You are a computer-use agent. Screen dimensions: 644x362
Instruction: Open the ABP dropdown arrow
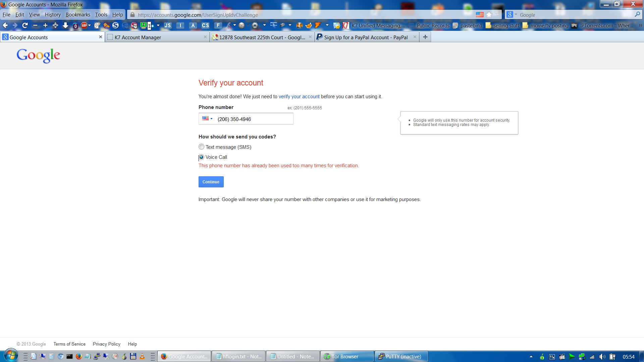pos(90,25)
